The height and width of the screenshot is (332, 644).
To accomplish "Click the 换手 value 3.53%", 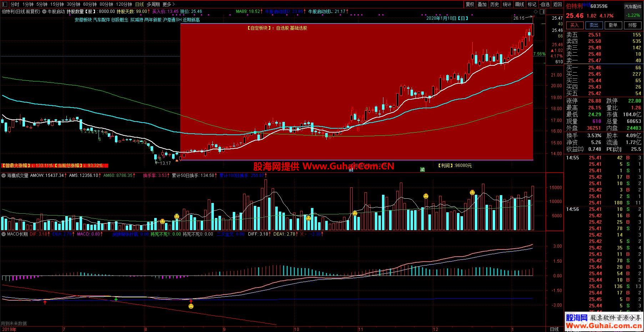I will [x=594, y=135].
